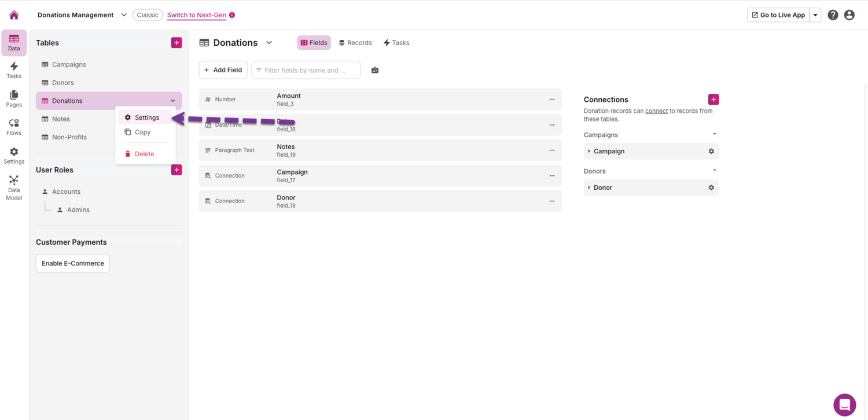Click the camera icon beside the filter field
The width and height of the screenshot is (868, 420).
click(374, 69)
